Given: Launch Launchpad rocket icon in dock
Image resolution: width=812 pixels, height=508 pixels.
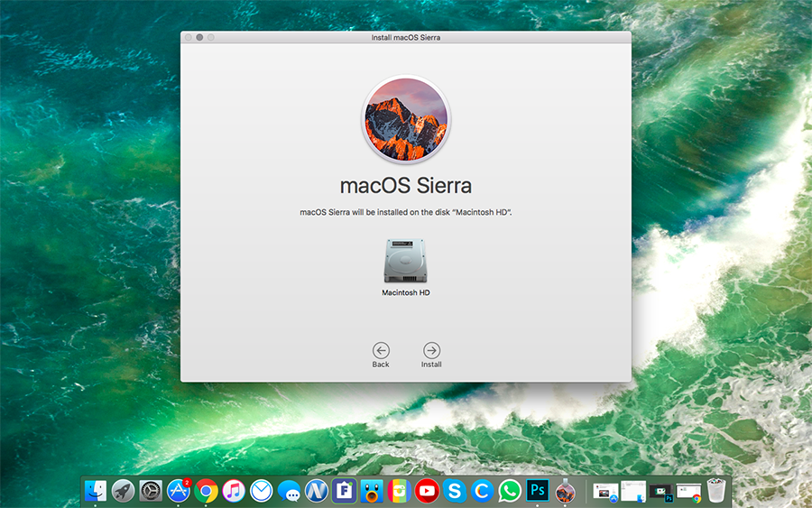Looking at the screenshot, I should click(123, 491).
